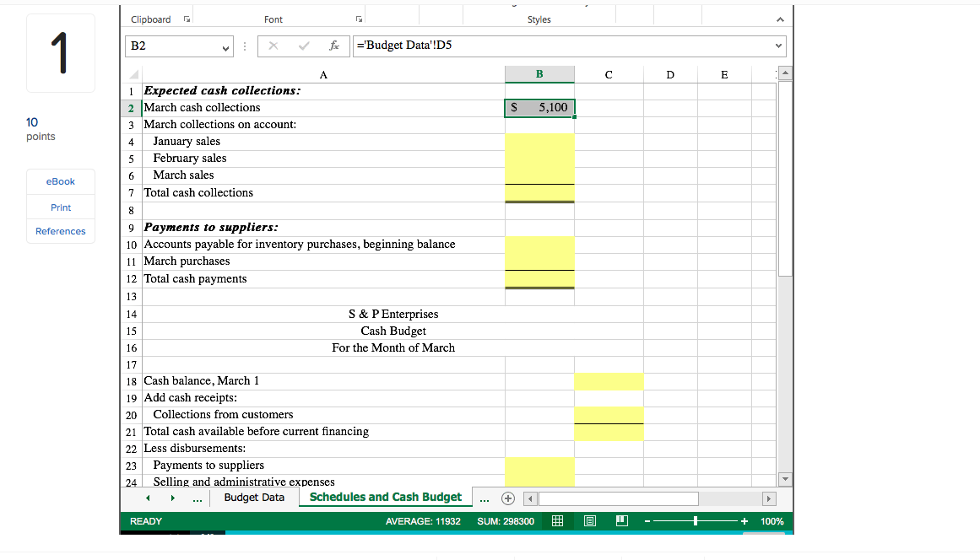The image size is (980, 560).
Task: Click the name box options dots
Action: pos(245,46)
